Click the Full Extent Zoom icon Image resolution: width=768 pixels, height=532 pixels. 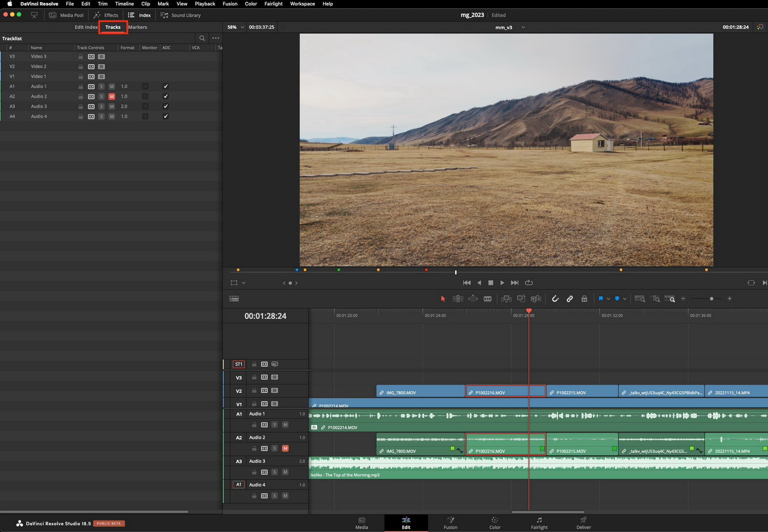tap(639, 299)
